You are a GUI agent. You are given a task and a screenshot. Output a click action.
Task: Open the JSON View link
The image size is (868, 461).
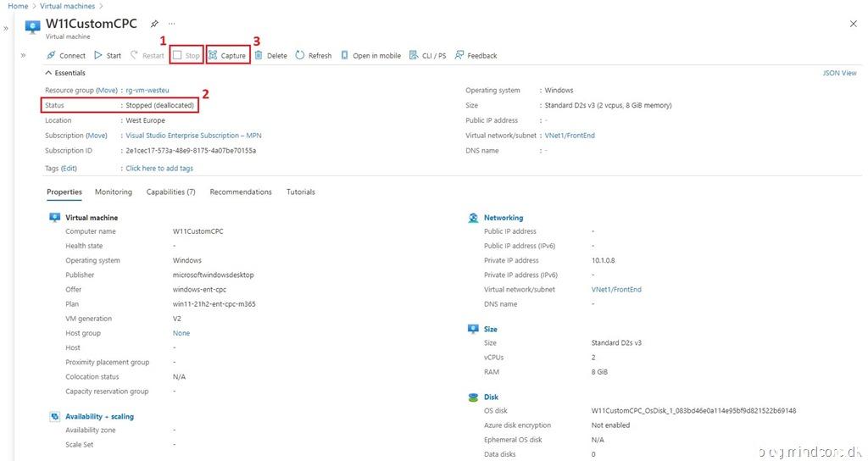pyautogui.click(x=839, y=74)
